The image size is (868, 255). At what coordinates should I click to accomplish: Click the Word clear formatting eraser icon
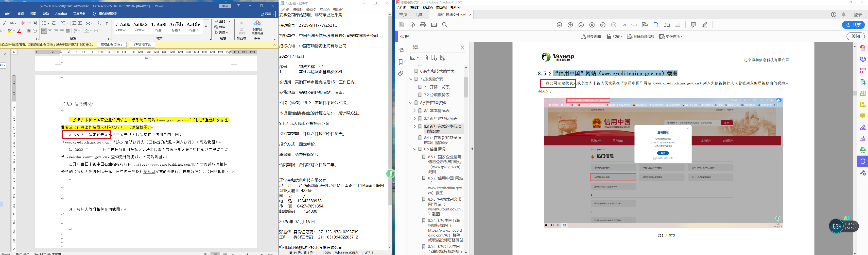[23, 23]
